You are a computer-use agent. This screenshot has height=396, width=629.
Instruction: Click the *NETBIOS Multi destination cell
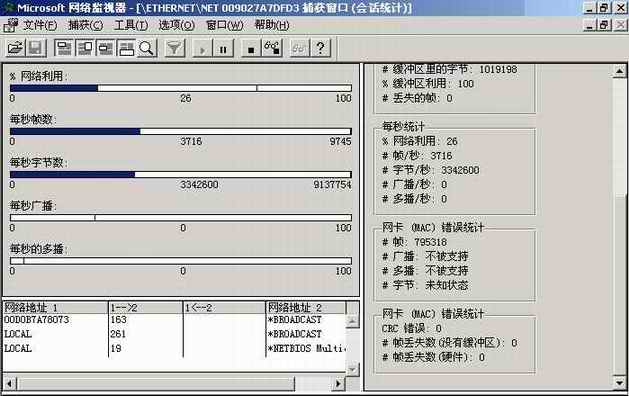[x=306, y=348]
